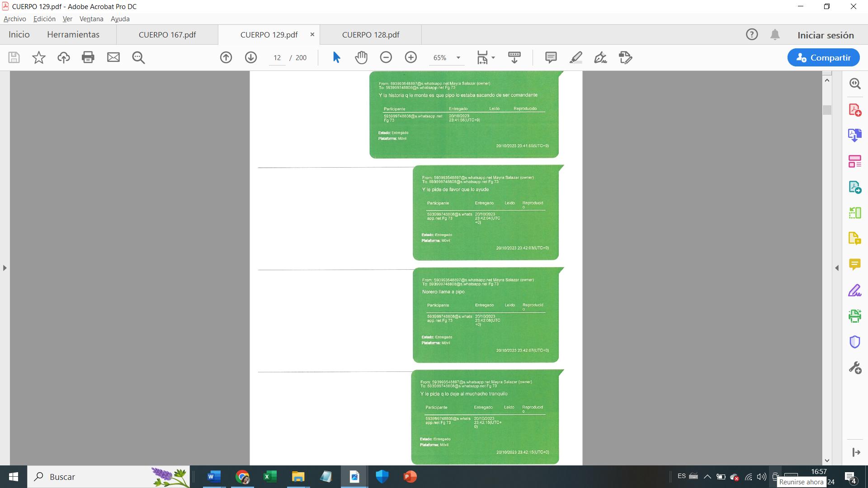Open Excel from the taskbar
The height and width of the screenshot is (488, 868).
click(270, 477)
